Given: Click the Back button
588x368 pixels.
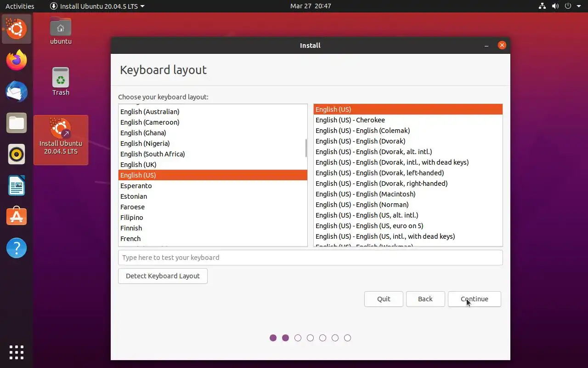Looking at the screenshot, I should pyautogui.click(x=425, y=299).
